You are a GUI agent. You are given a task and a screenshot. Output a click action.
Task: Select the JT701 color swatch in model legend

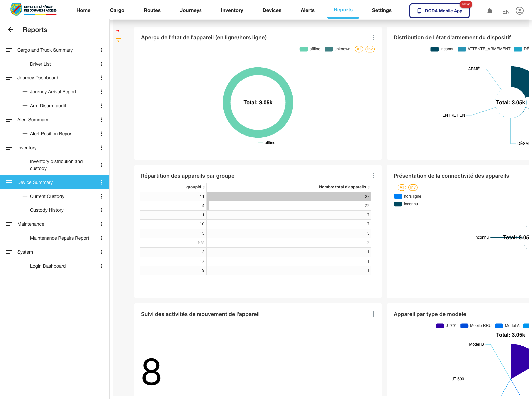440,326
